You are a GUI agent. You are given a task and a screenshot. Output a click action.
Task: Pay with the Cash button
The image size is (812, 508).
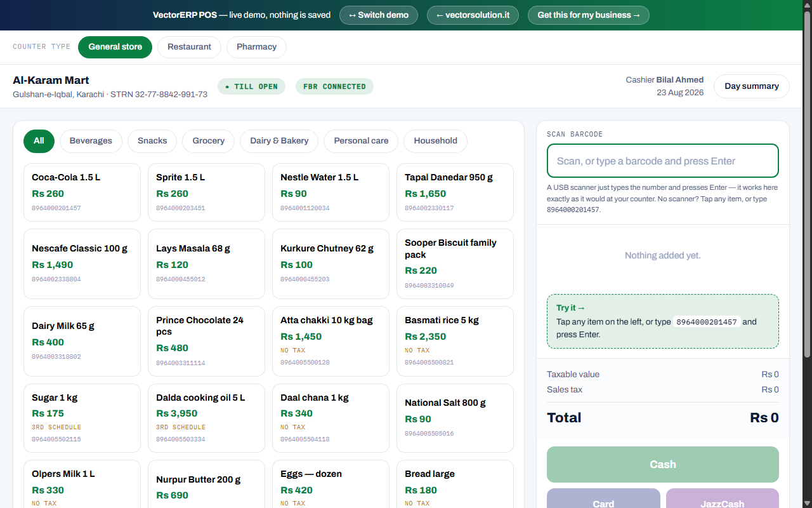coord(663,464)
